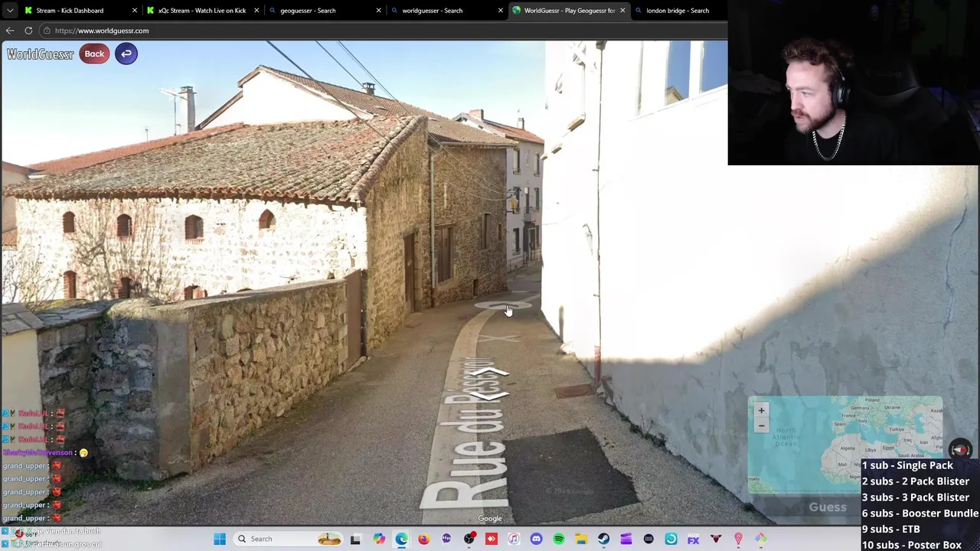Viewport: 980px width, 551px height.
Task: Open Spotify from the taskbar
Action: tap(559, 539)
